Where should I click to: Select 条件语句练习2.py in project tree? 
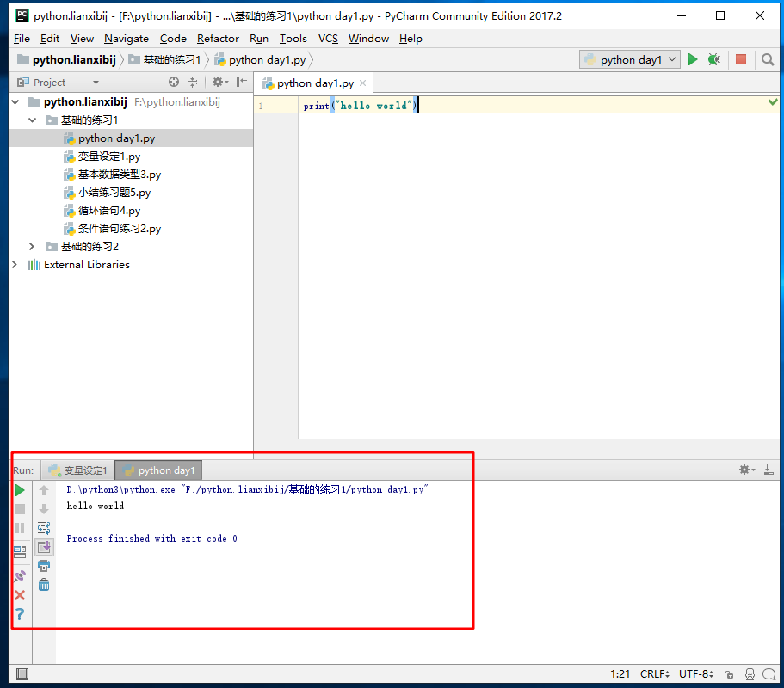click(119, 229)
